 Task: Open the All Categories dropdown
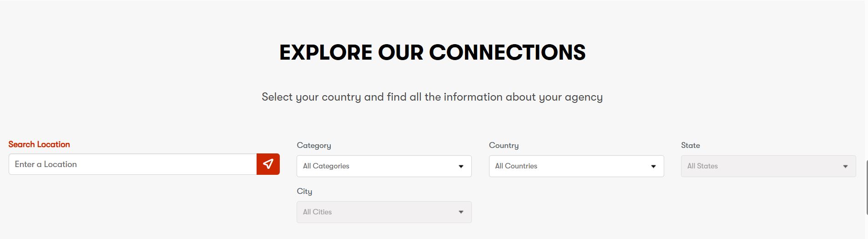378,166
